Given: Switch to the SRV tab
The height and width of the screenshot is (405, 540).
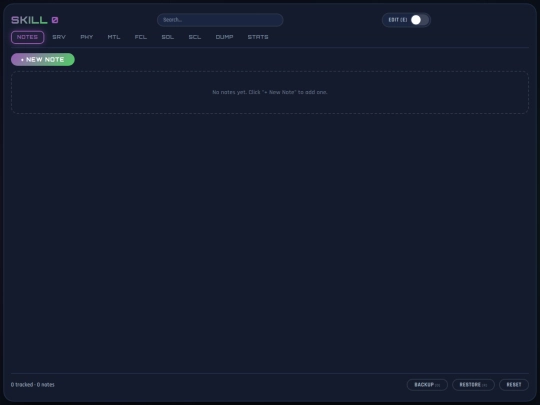Looking at the screenshot, I should pyautogui.click(x=59, y=37).
